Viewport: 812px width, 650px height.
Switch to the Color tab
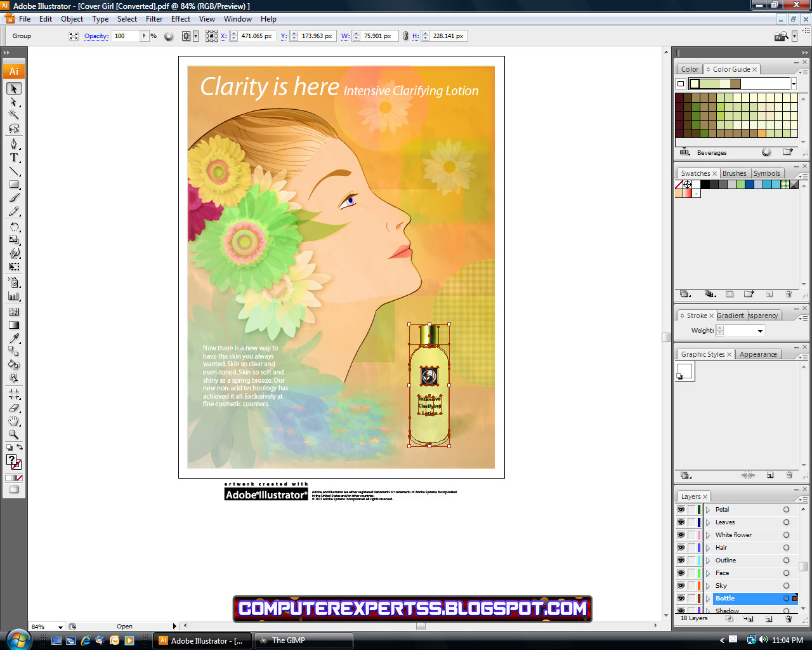690,69
